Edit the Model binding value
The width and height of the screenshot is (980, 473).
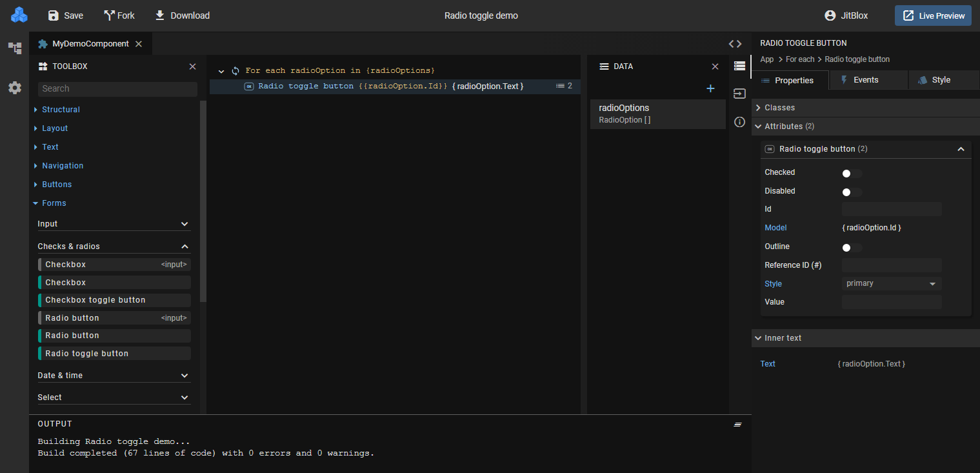point(872,228)
